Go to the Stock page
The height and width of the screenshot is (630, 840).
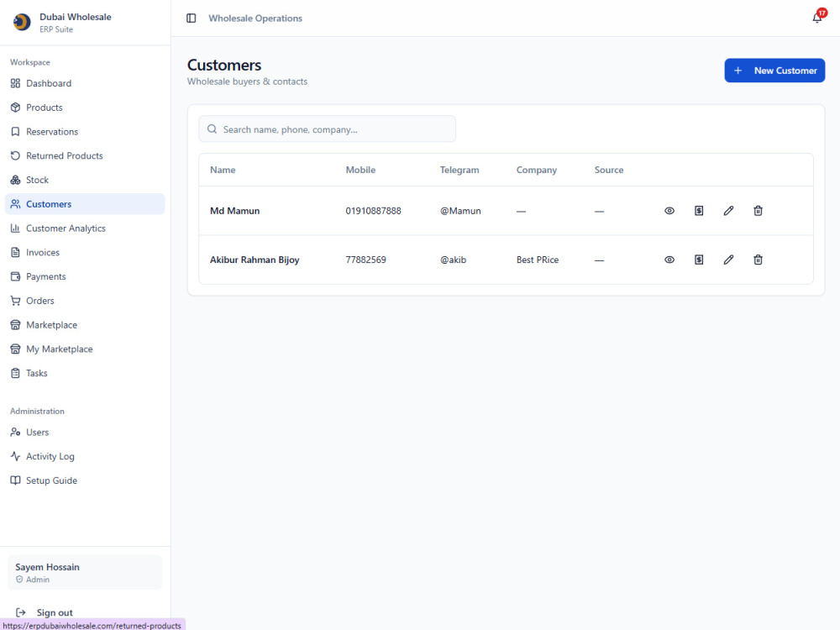coord(85,180)
